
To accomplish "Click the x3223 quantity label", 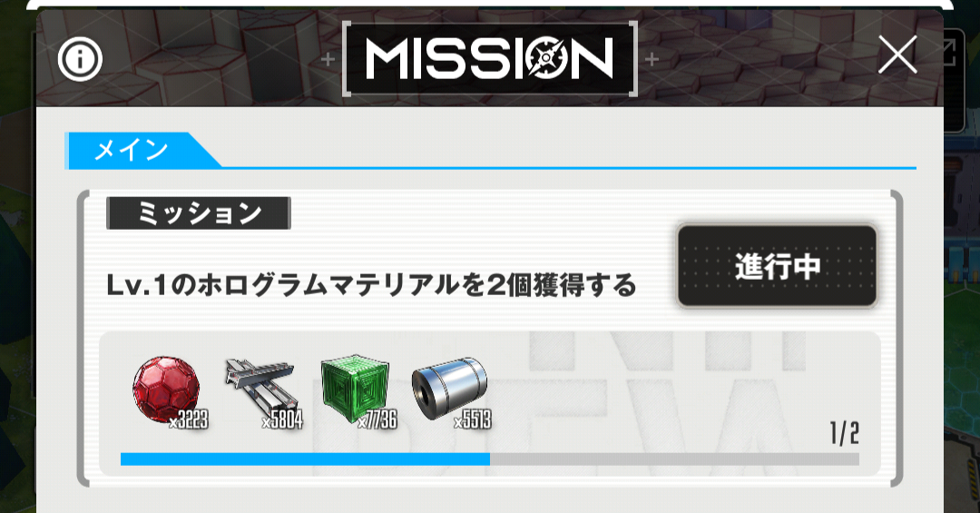I will [x=189, y=419].
